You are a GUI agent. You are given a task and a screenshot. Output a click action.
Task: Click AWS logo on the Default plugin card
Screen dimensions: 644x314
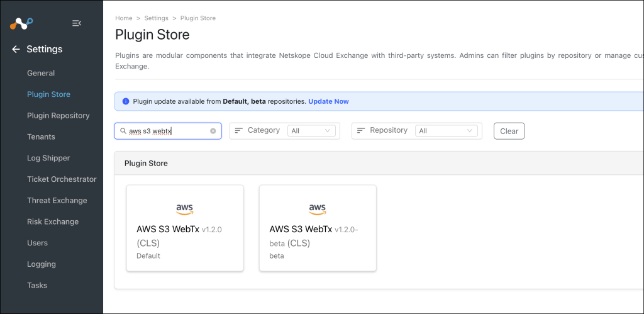pos(185,209)
